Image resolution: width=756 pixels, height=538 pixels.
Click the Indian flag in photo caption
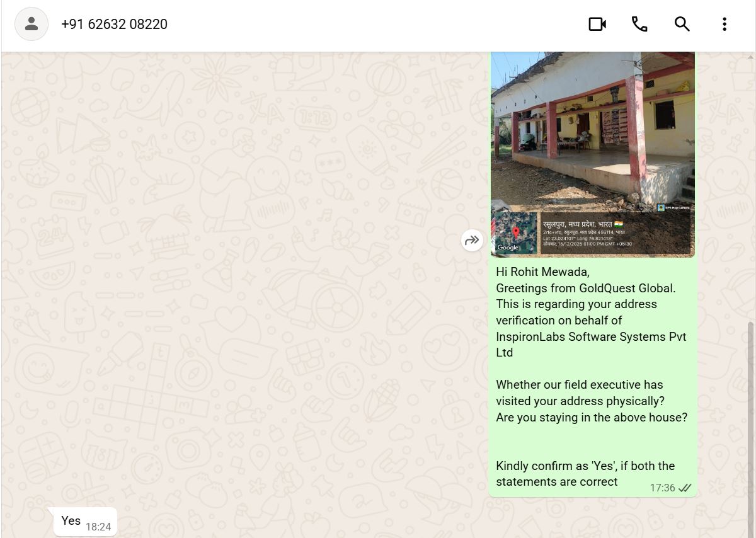click(x=619, y=224)
